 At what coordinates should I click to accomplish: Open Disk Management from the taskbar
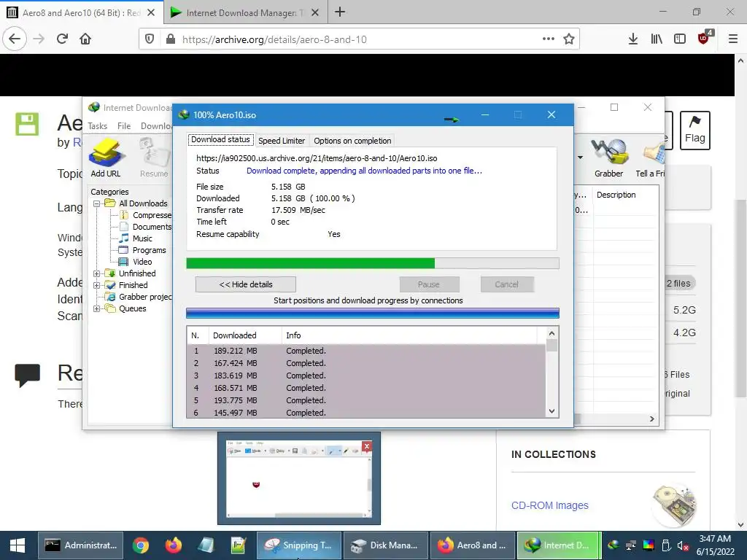tap(385, 545)
